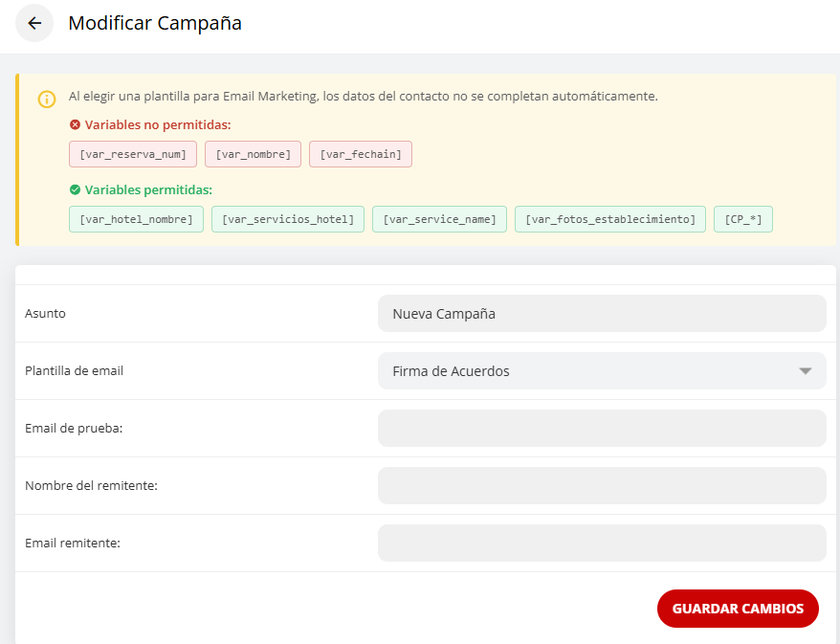Go back using the arrow button
This screenshot has width=840, height=644.
[34, 24]
